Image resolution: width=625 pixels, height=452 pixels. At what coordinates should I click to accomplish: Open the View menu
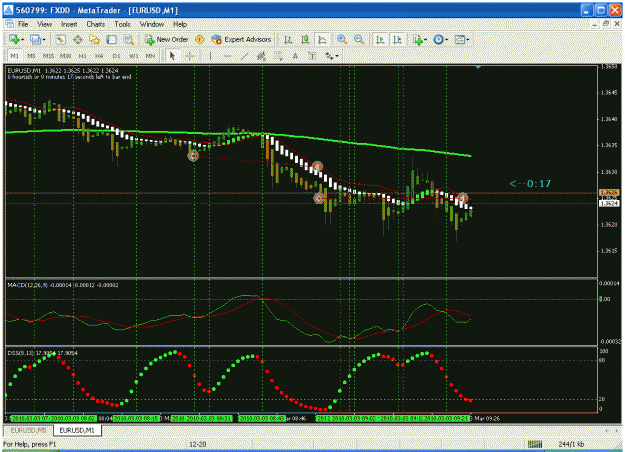[45, 24]
